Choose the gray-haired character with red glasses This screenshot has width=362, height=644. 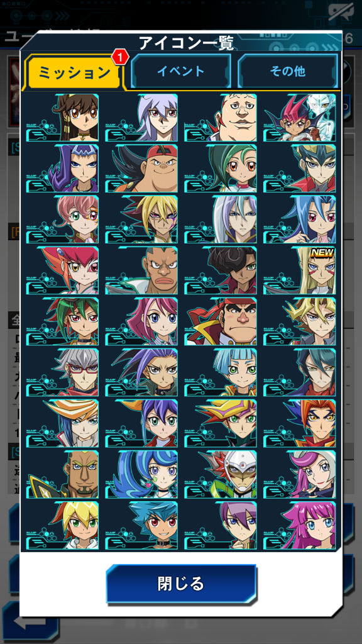coord(62,372)
